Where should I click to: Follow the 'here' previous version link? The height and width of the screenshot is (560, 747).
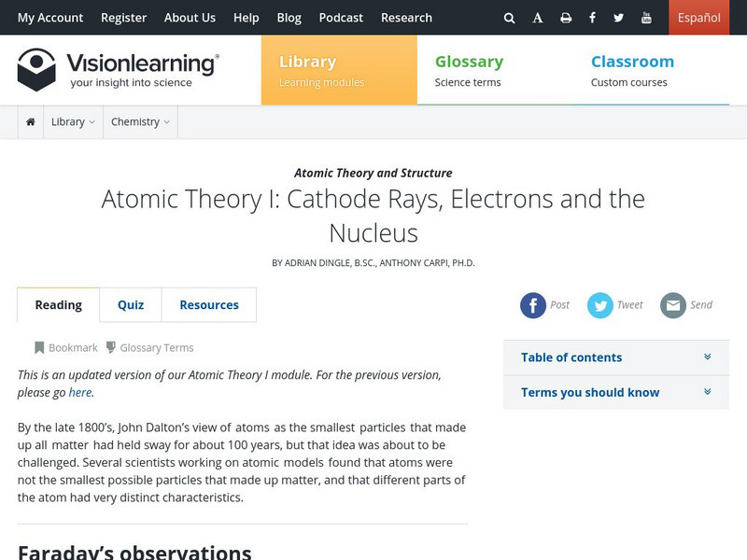80,393
